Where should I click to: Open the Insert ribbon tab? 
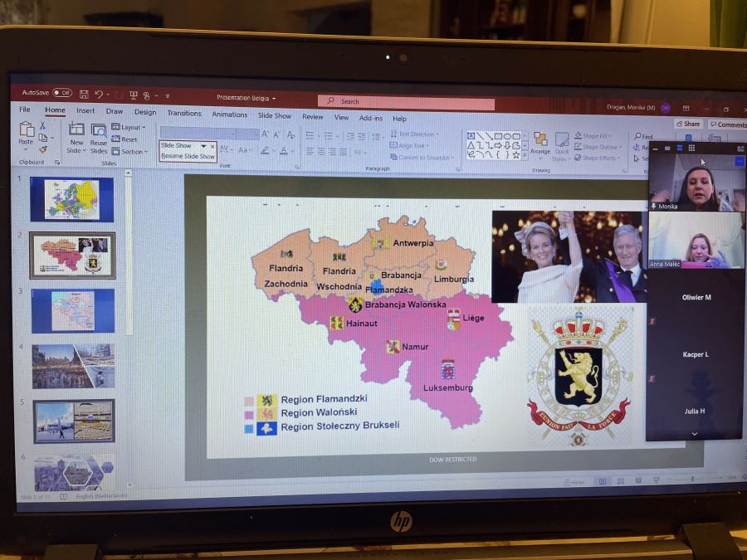point(85,111)
